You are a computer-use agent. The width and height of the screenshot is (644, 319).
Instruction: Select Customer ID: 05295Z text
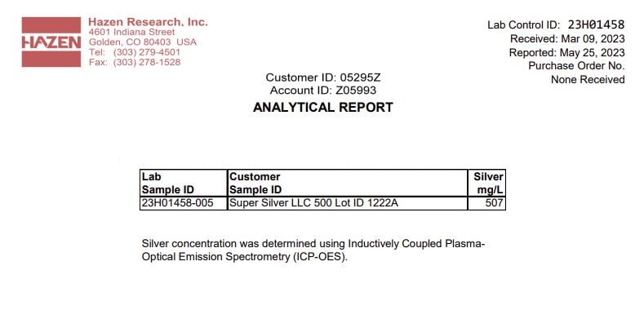pos(323,78)
